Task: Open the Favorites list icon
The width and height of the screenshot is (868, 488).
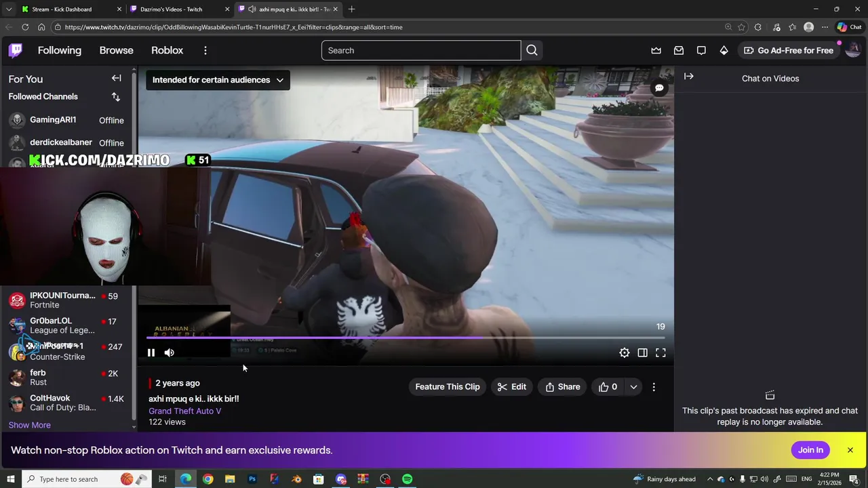Action: [792, 27]
